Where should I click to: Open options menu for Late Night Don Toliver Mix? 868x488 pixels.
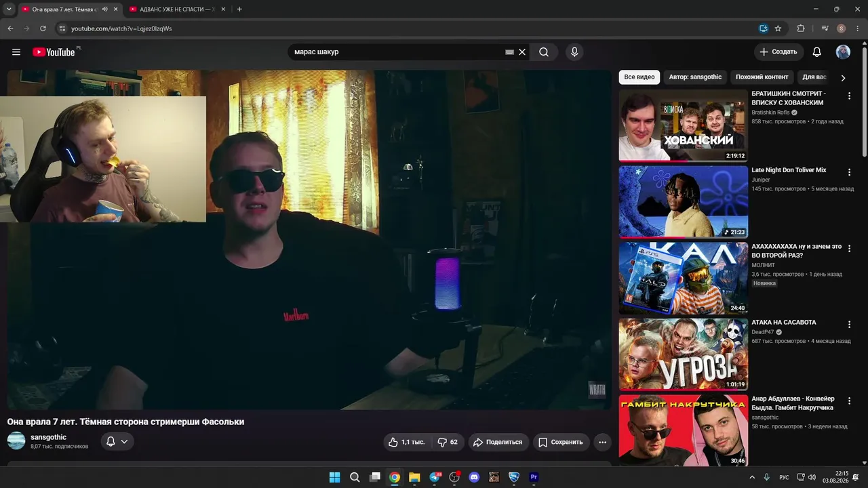[849, 173]
